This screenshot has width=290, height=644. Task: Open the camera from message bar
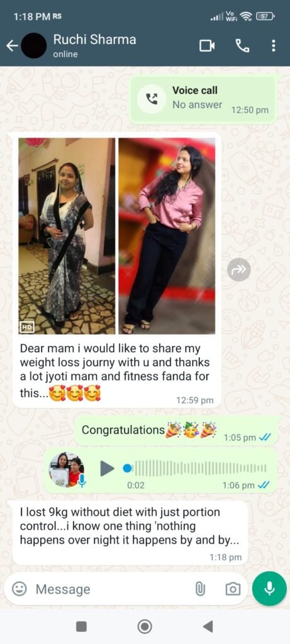[233, 589]
